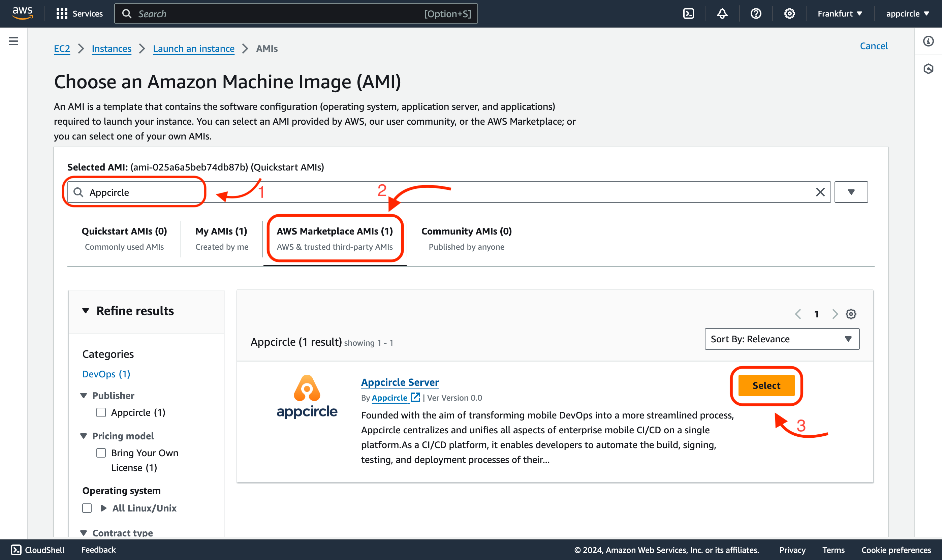
Task: Open results display preferences gear
Action: click(851, 314)
